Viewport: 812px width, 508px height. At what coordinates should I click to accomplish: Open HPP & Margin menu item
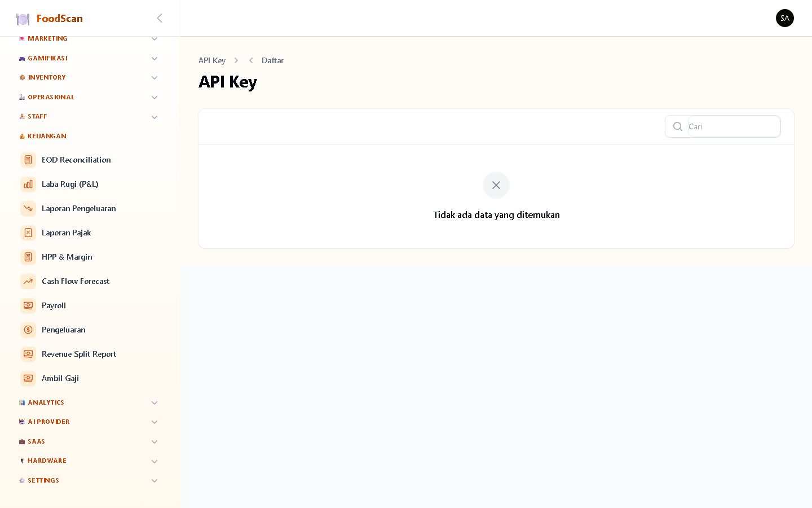(x=90, y=257)
